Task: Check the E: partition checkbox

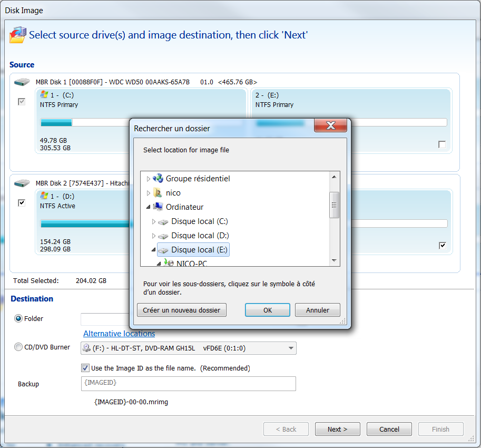Action: pyautogui.click(x=442, y=144)
